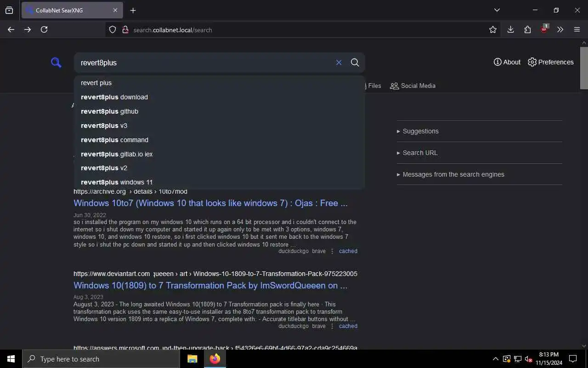Open the uBlock Origin extension icon
This screenshot has width=588, height=368.
coord(544,29)
